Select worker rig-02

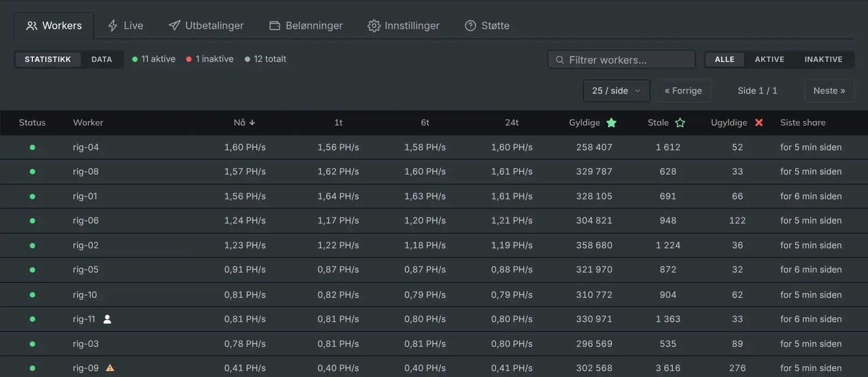click(86, 246)
